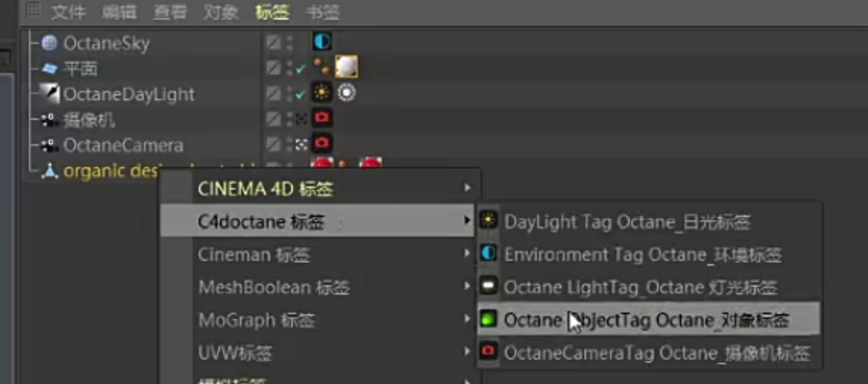Select the Environment tag on OctaneSky
This screenshot has width=868, height=384.
(322, 42)
